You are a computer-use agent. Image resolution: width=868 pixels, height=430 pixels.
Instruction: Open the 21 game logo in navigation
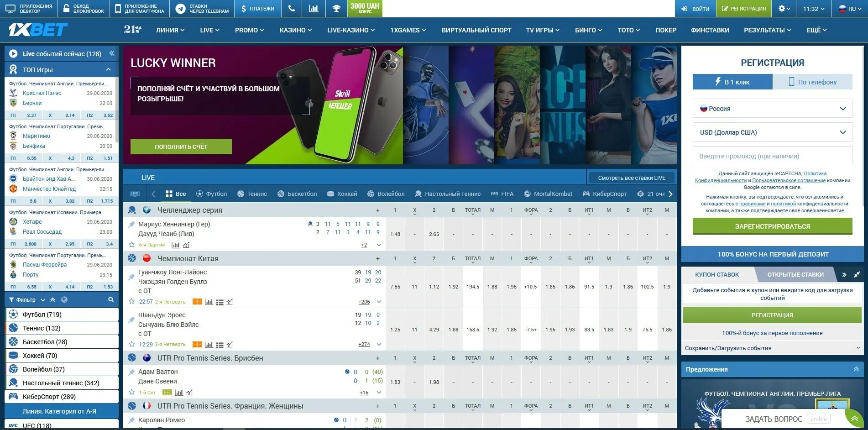tap(132, 29)
